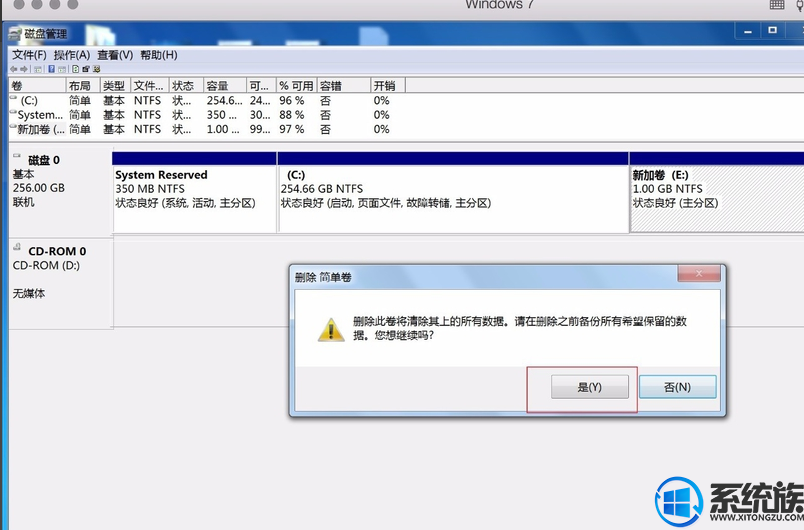Sort by % 可用 column header

pyautogui.click(x=296, y=86)
